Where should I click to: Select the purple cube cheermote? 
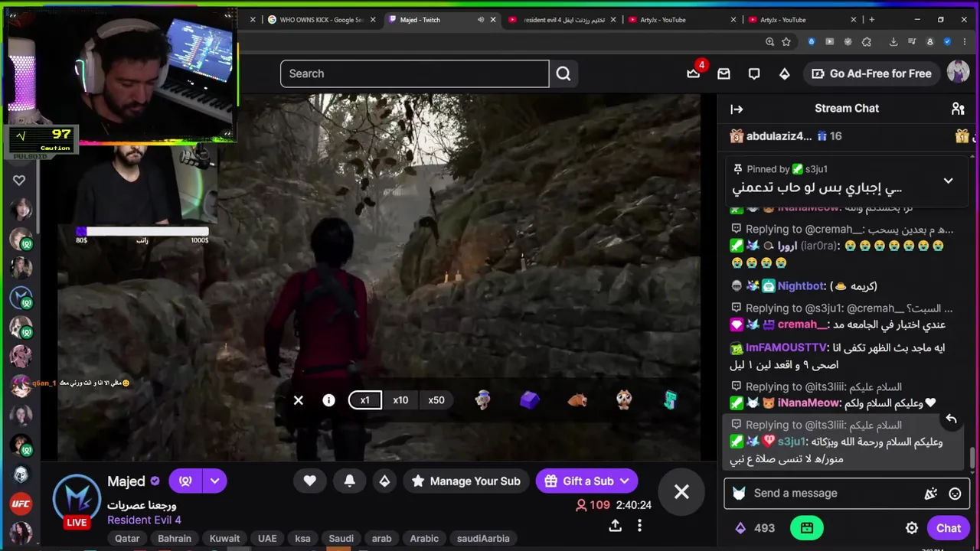(x=530, y=400)
